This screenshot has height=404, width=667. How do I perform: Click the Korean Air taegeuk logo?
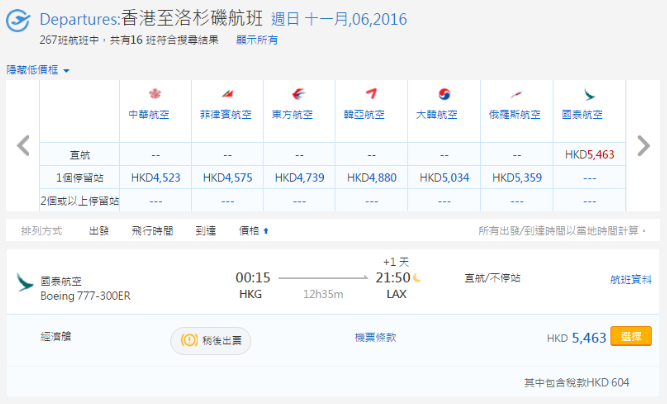click(444, 94)
